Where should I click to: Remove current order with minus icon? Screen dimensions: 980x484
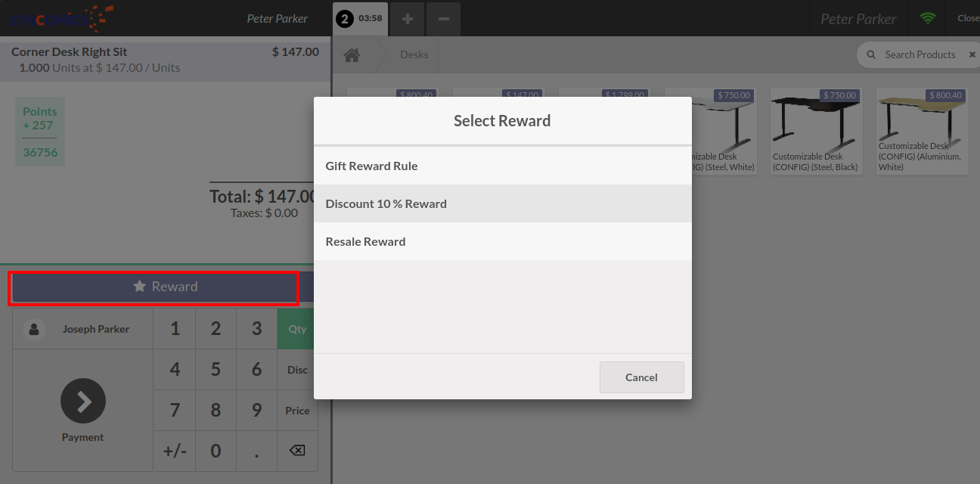[443, 19]
